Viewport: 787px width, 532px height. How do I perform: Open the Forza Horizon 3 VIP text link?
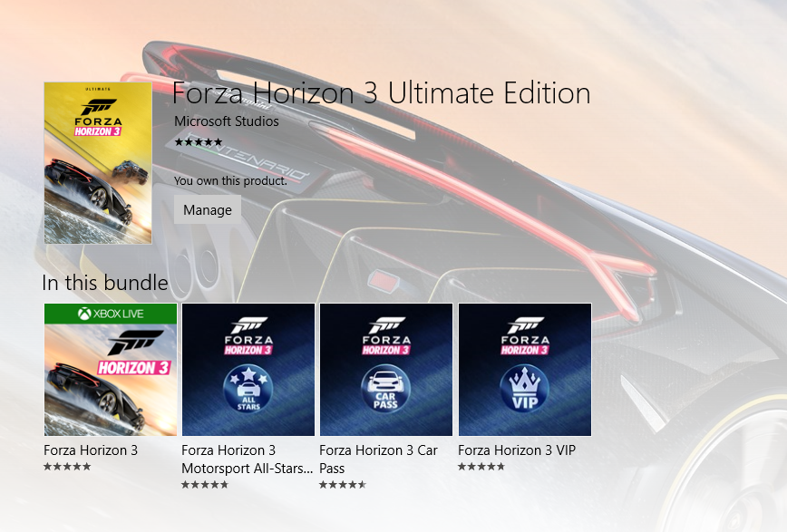[x=517, y=450]
